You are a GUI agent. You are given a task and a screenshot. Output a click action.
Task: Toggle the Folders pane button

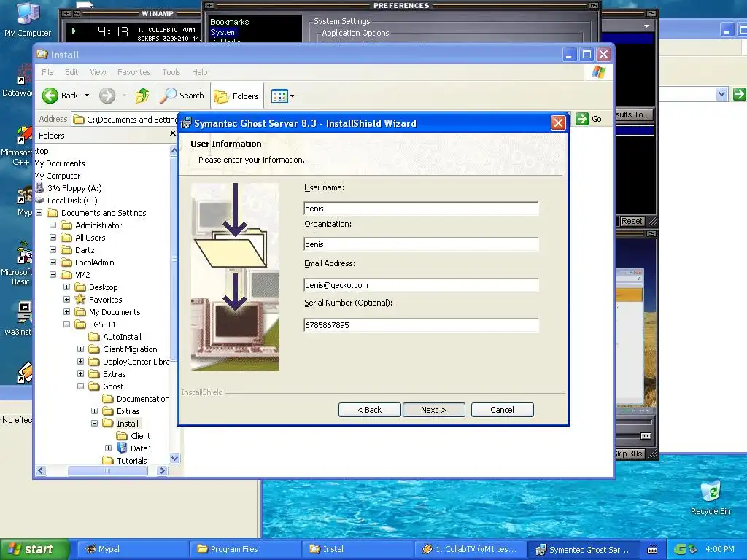pyautogui.click(x=237, y=96)
